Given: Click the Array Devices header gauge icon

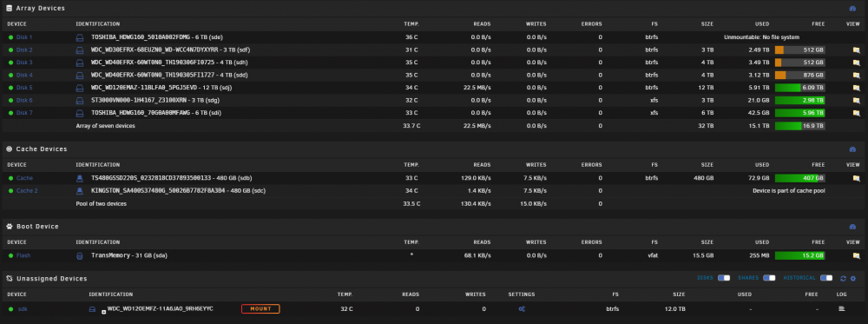Looking at the screenshot, I should (x=852, y=9).
